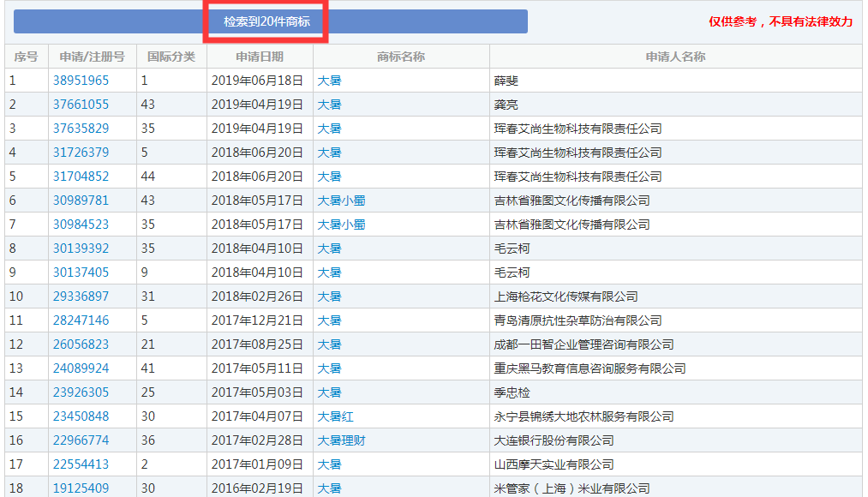
Task: Click the 大暑红 trademark name link
Action: pos(335,416)
